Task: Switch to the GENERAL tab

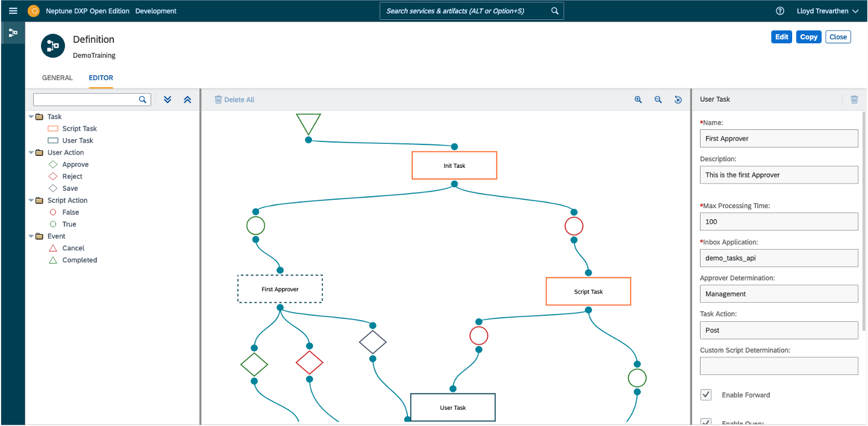Action: 57,78
